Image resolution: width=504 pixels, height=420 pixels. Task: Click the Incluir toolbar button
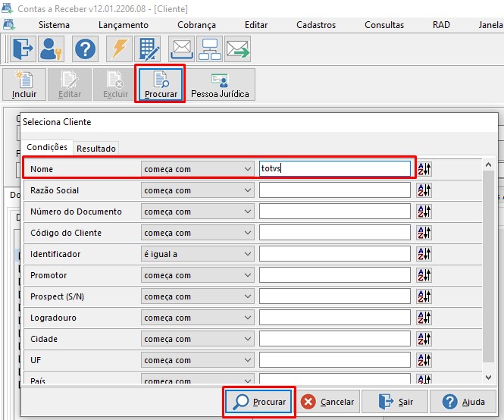coord(24,85)
